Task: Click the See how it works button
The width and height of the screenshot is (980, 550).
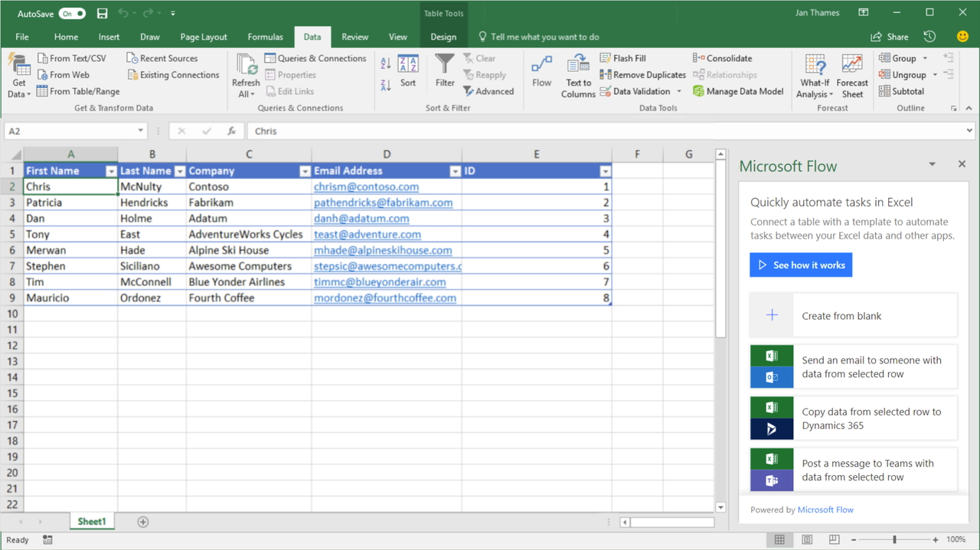Action: [801, 264]
